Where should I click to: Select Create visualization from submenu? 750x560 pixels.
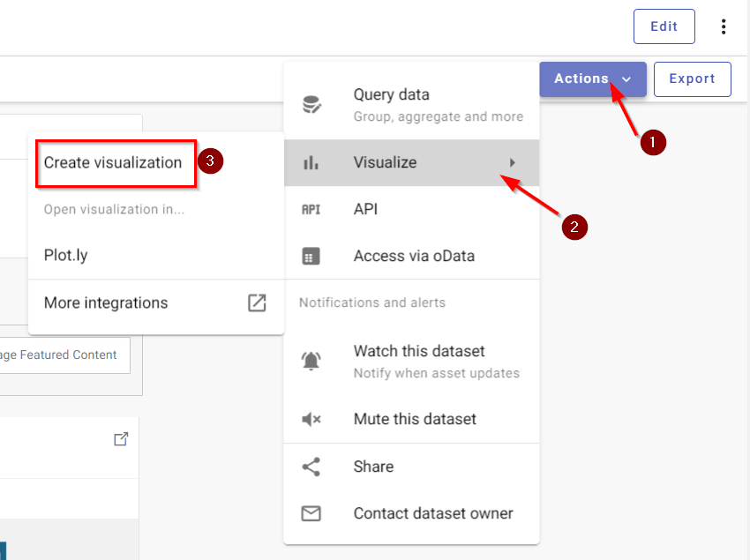point(113,163)
